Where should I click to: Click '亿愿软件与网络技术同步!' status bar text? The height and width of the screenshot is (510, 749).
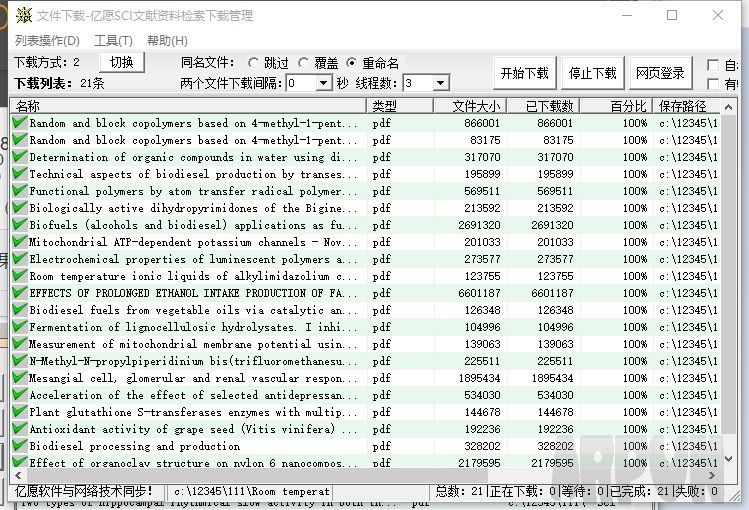[x=84, y=491]
